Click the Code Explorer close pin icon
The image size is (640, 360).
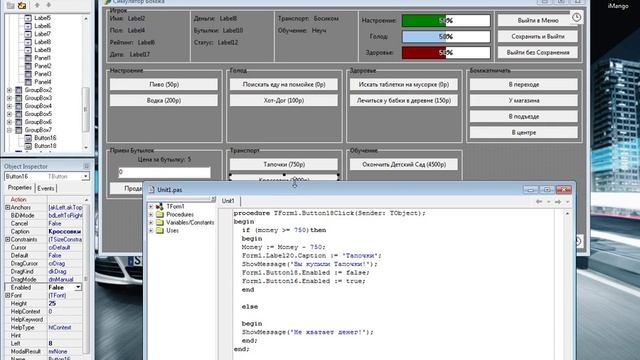tap(213, 199)
